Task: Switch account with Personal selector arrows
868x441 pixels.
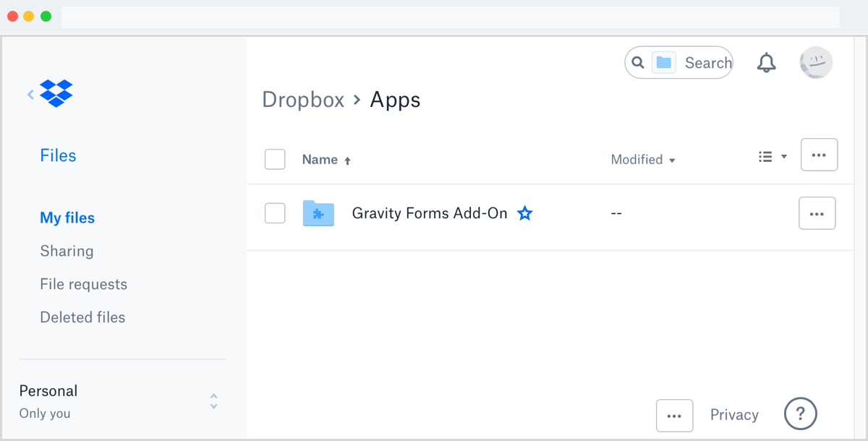Action: (213, 401)
